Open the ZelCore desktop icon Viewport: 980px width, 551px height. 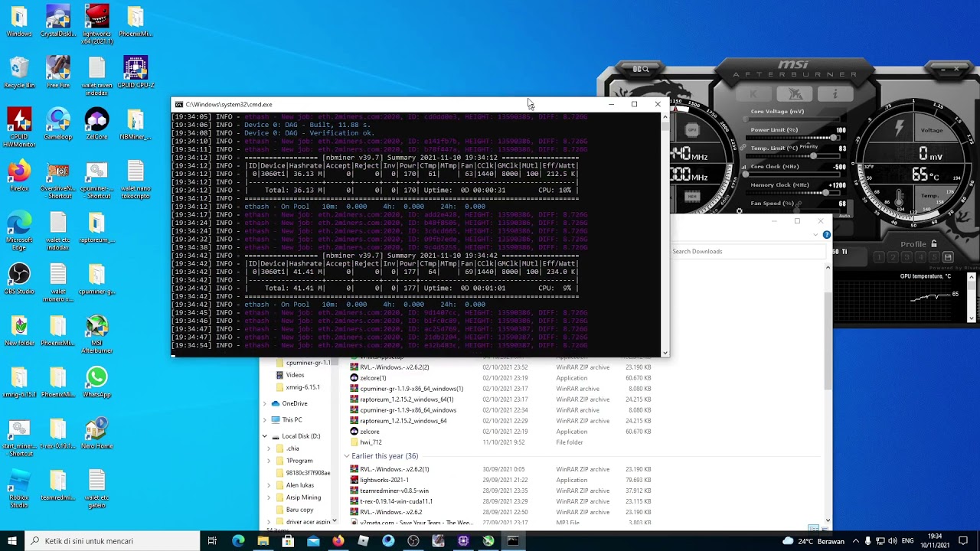click(x=96, y=125)
